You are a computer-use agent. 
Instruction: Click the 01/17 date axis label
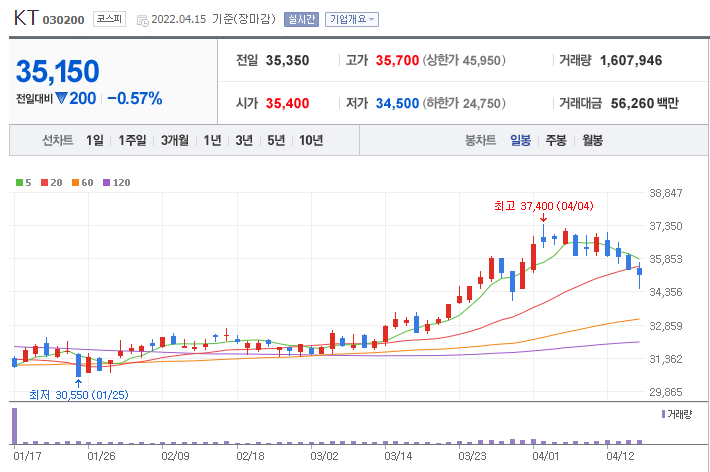pyautogui.click(x=27, y=456)
